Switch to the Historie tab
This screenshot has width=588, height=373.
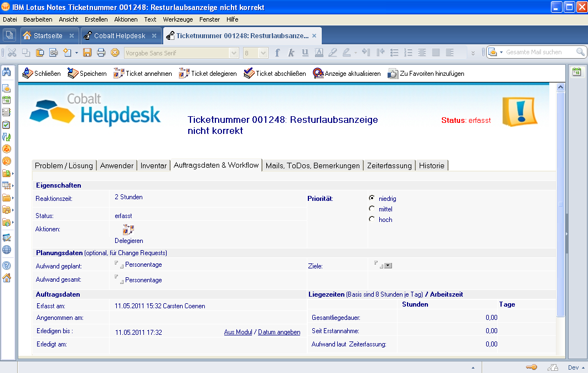click(432, 165)
